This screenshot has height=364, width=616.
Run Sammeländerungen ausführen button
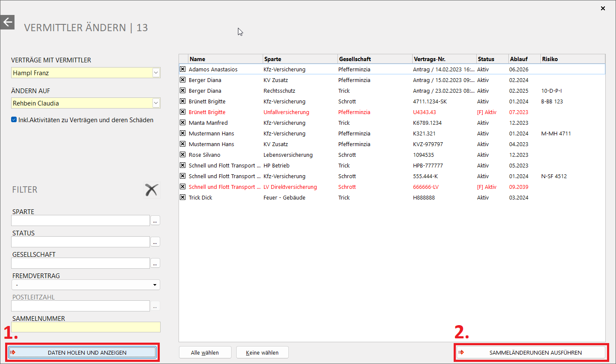coord(531,352)
